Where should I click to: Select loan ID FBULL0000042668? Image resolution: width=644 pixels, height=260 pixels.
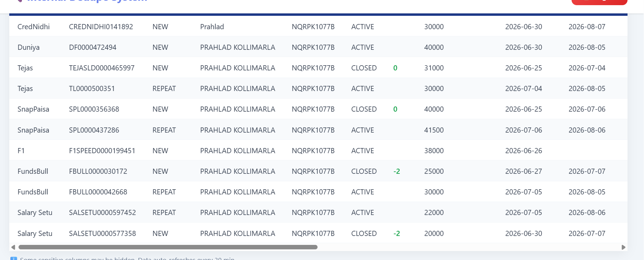[98, 192]
